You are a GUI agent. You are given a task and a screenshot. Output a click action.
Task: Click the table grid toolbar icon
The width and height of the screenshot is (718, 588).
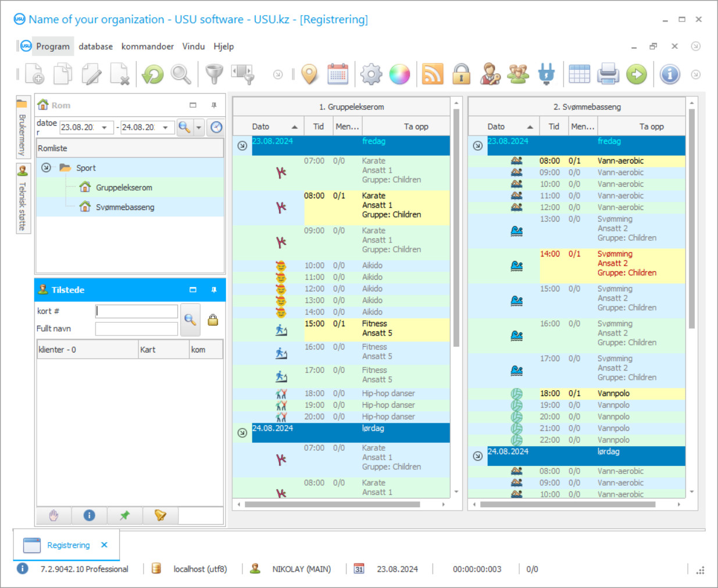click(x=580, y=74)
